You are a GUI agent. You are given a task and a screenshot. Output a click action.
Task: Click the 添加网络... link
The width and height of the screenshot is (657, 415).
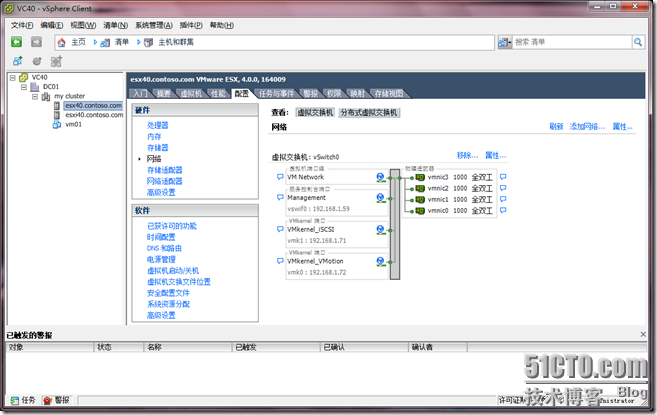pyautogui.click(x=587, y=127)
